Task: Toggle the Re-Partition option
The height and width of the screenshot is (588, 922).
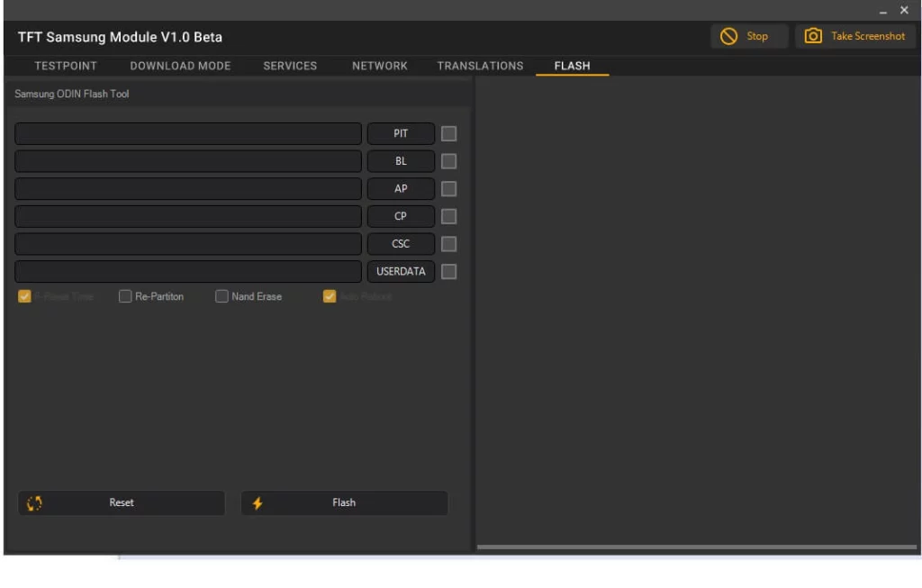Action: (125, 296)
